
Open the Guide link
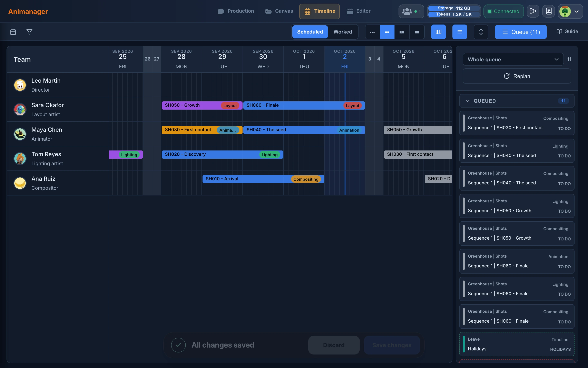point(567,31)
